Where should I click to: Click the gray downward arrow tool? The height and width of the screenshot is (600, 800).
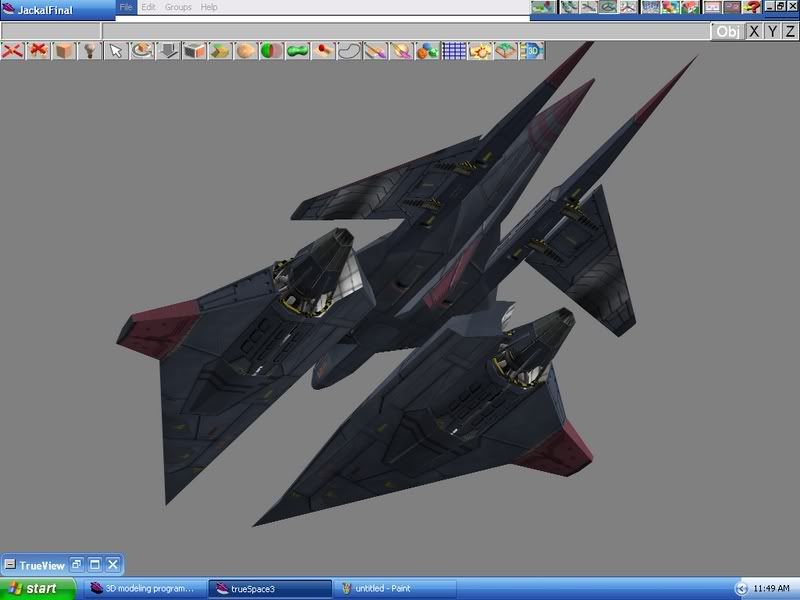point(168,51)
